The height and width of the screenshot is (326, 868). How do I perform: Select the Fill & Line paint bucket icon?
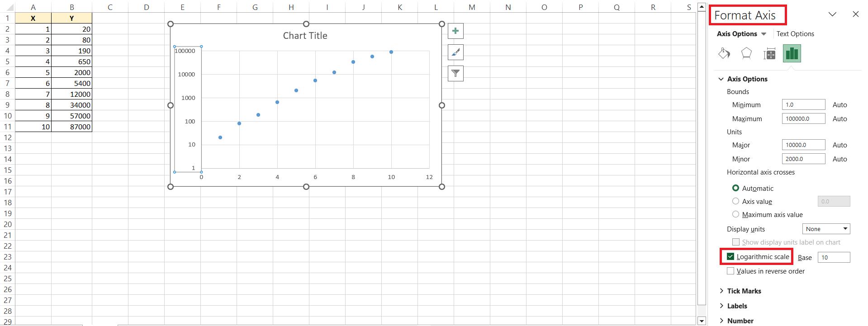pos(724,53)
